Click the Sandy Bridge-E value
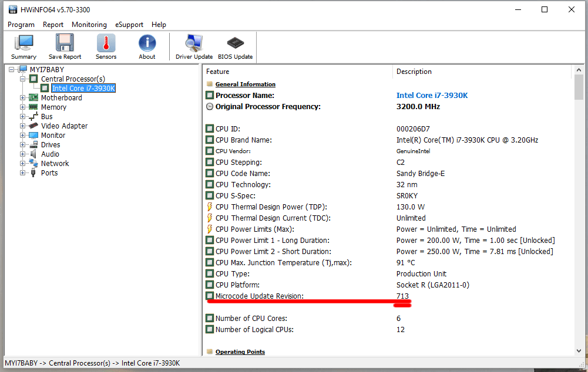Viewport: 588px width, 372px height. click(421, 174)
